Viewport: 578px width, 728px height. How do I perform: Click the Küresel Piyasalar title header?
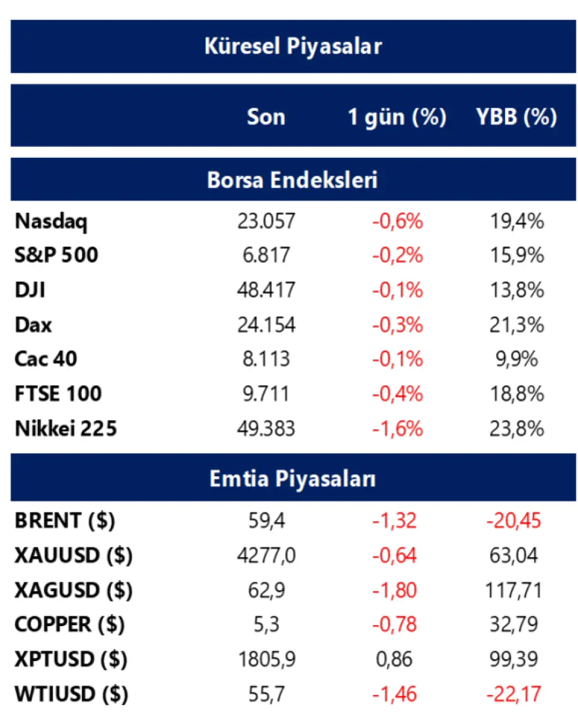(x=293, y=47)
